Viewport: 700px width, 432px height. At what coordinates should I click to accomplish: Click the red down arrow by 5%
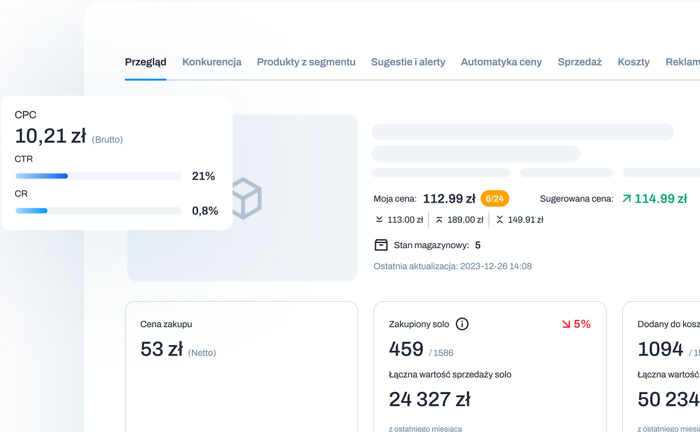[x=566, y=324]
